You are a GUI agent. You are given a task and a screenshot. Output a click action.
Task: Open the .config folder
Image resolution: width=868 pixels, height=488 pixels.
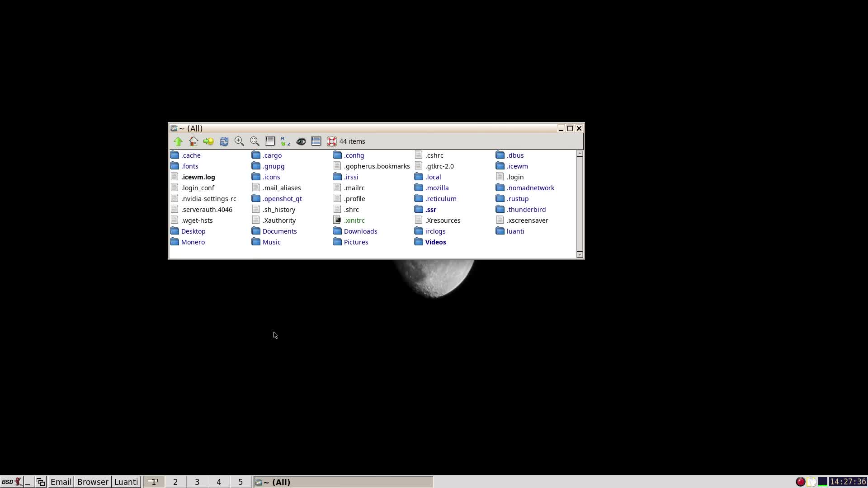point(354,155)
